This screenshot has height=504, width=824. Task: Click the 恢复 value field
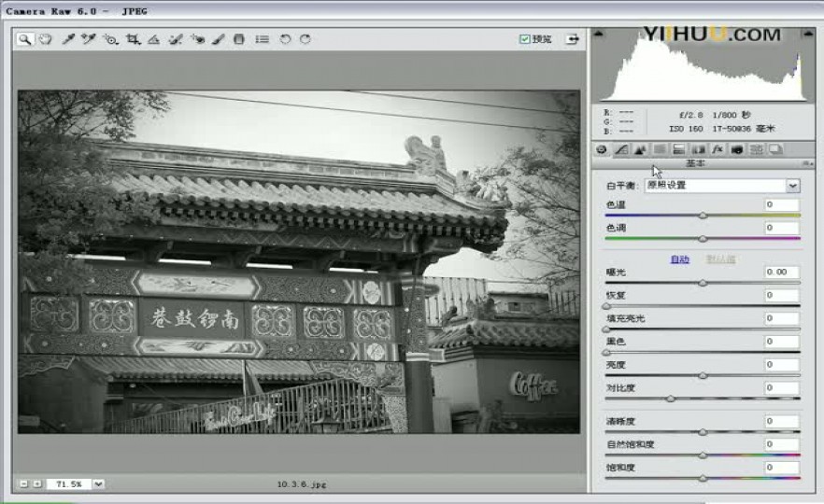781,295
